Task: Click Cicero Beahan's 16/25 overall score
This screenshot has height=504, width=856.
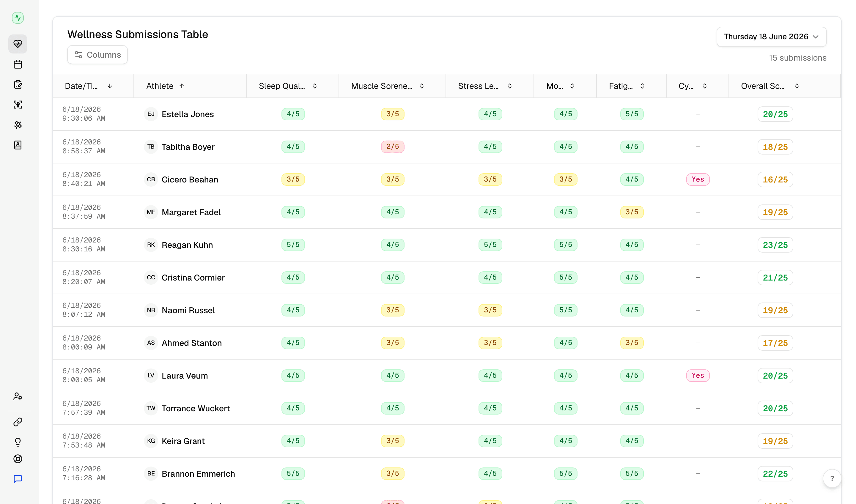Action: 775,179
